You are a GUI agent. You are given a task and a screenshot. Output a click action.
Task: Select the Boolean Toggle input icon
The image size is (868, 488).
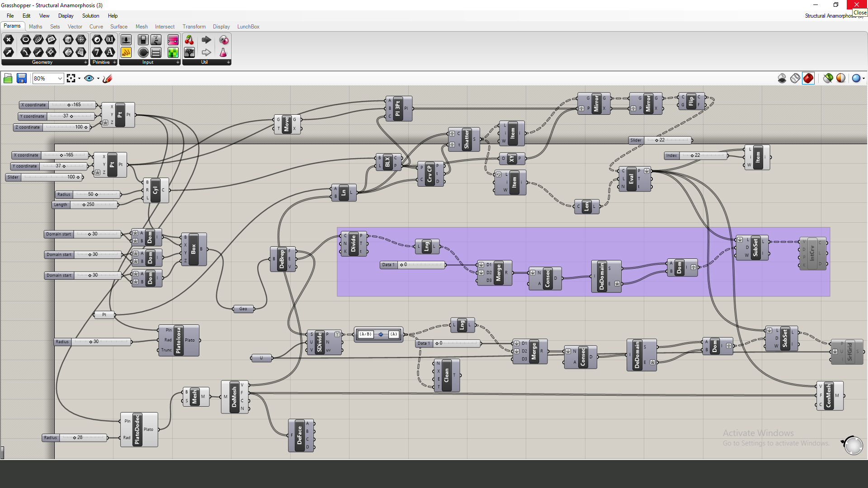pos(143,40)
